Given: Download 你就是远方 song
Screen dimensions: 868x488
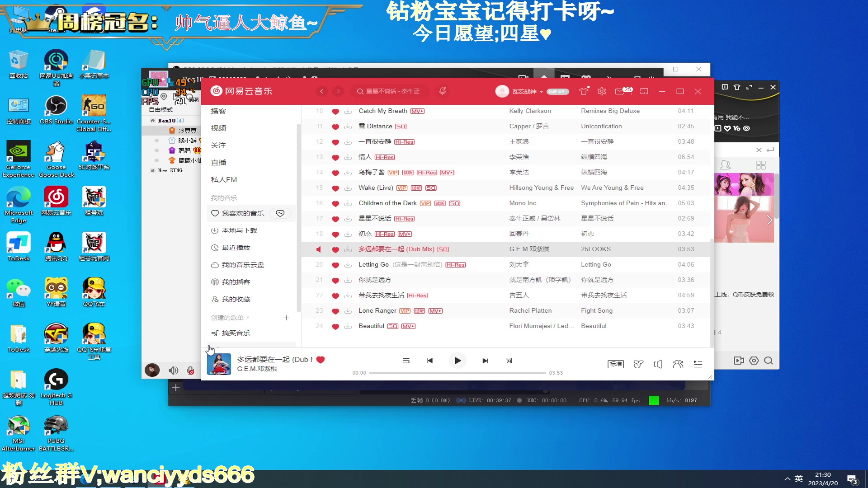Looking at the screenshot, I should tap(348, 280).
